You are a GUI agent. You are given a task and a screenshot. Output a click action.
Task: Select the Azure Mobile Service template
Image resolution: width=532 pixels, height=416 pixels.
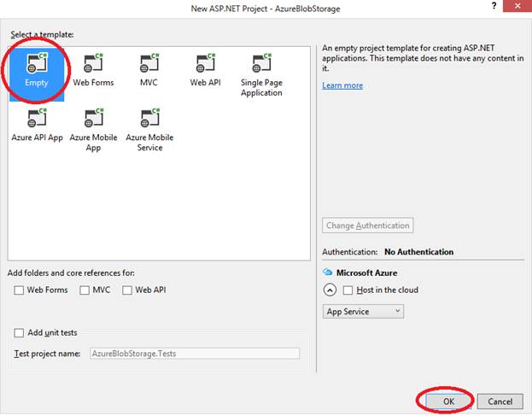click(149, 131)
